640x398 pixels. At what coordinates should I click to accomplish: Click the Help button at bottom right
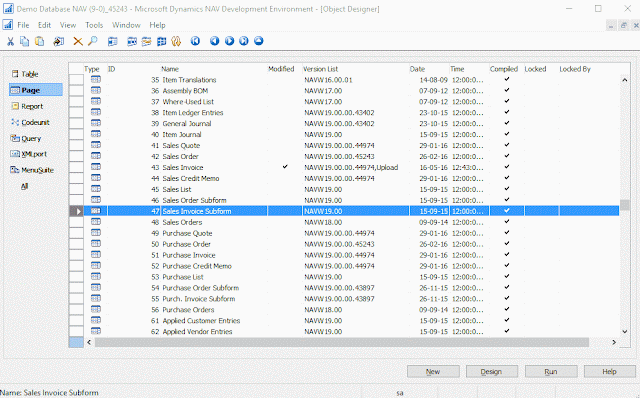610,371
